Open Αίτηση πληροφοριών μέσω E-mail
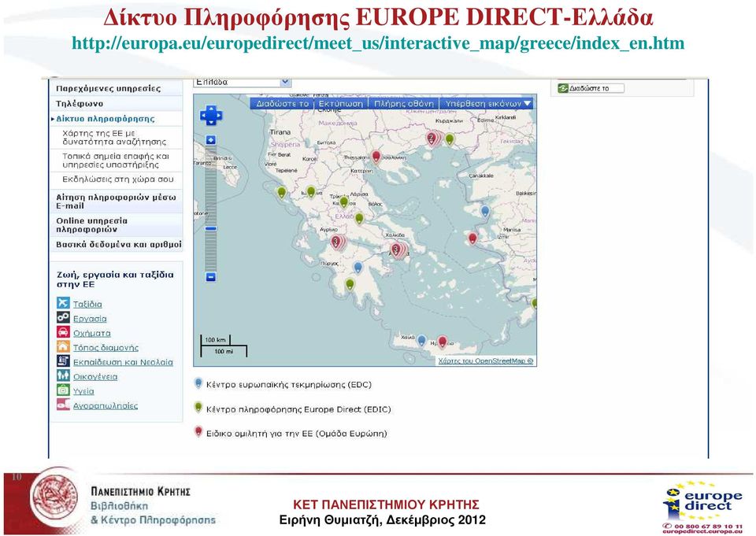Viewport: 756px width, 536px height. click(x=117, y=201)
